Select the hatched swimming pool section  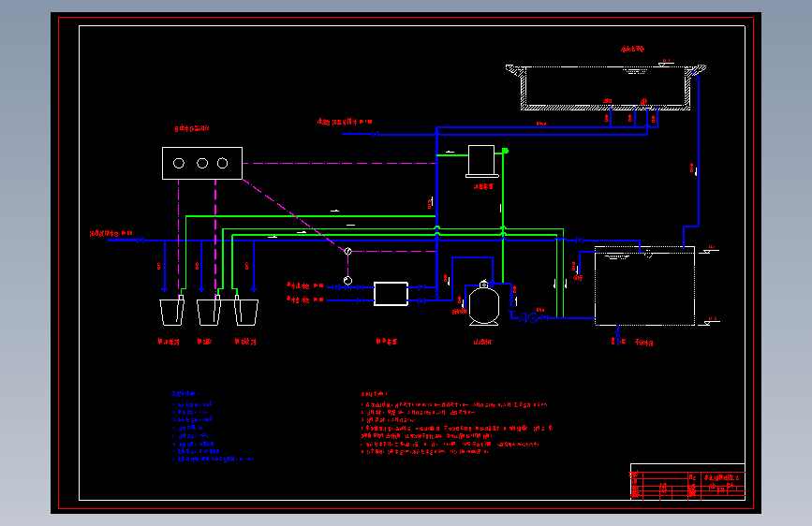(605, 87)
